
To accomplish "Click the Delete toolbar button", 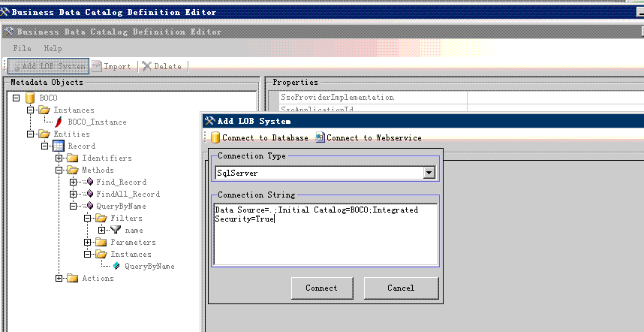I will 162,66.
